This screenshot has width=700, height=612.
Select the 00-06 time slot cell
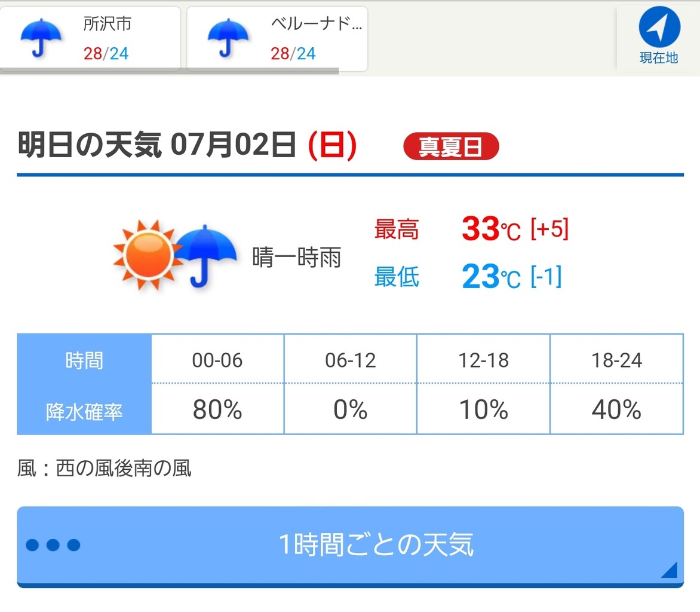(217, 360)
